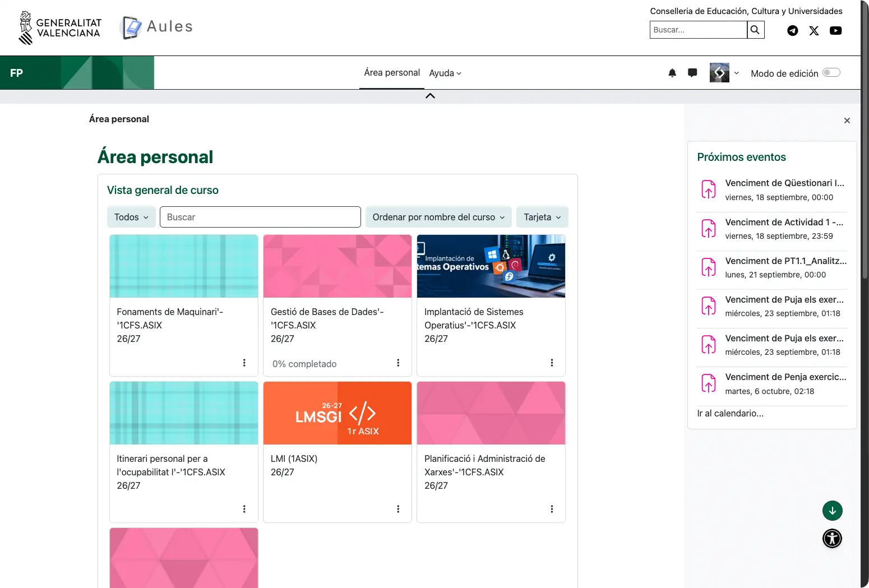The image size is (869, 588).
Task: Click the Fonaments de Maquinari teal thumbnail
Action: click(184, 266)
